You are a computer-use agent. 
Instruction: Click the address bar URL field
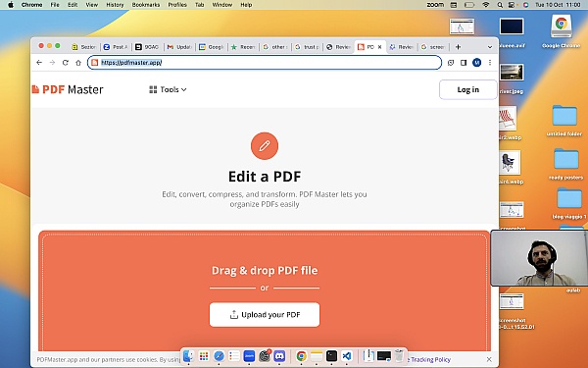point(265,63)
